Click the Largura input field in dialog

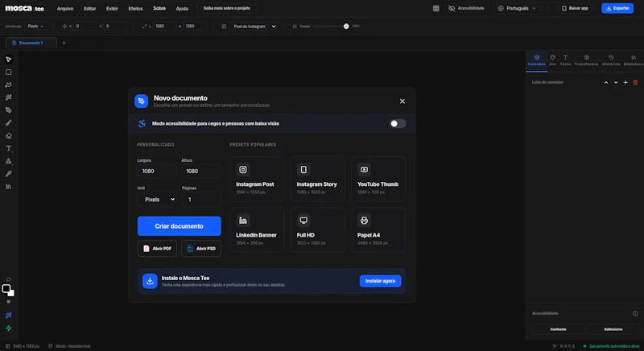pyautogui.click(x=157, y=171)
